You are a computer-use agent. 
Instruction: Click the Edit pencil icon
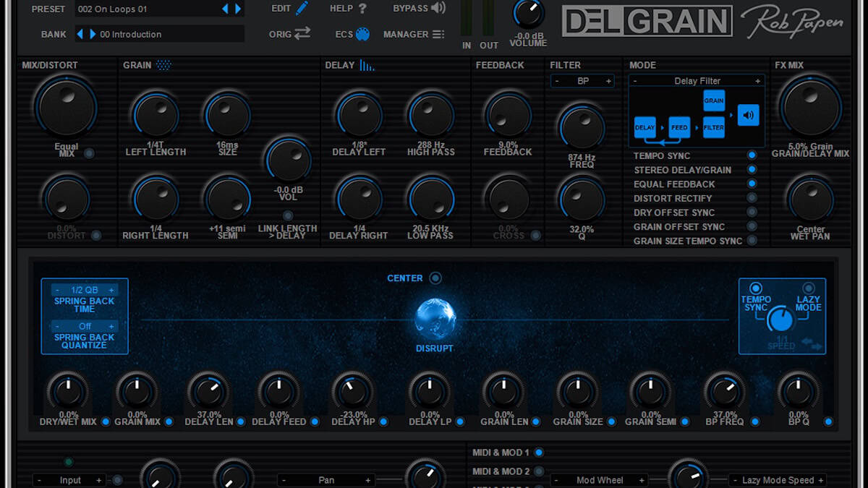301,9
